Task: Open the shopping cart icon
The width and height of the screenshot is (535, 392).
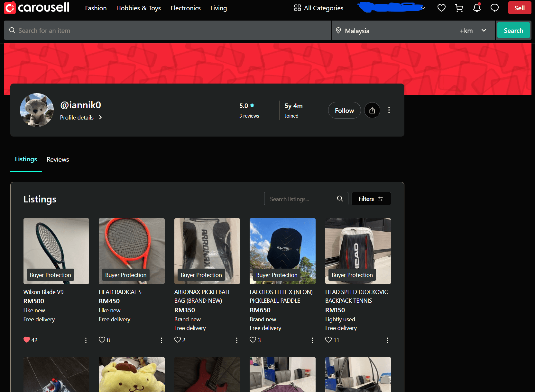Action: click(459, 8)
